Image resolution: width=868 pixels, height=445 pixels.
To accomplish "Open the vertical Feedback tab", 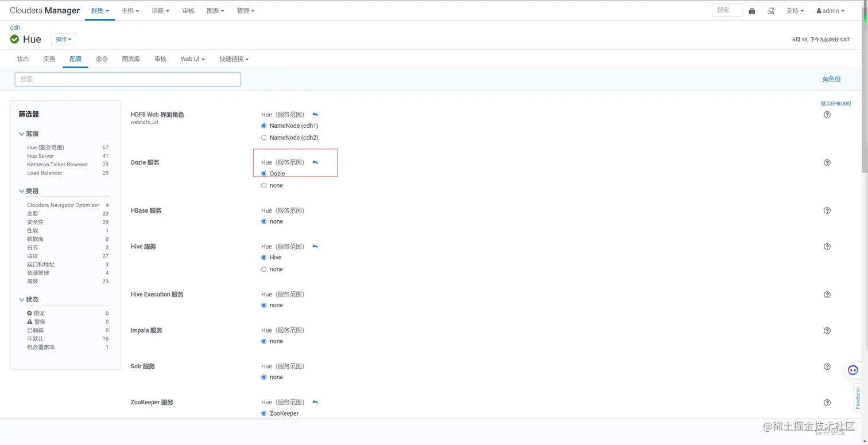I will pyautogui.click(x=858, y=398).
